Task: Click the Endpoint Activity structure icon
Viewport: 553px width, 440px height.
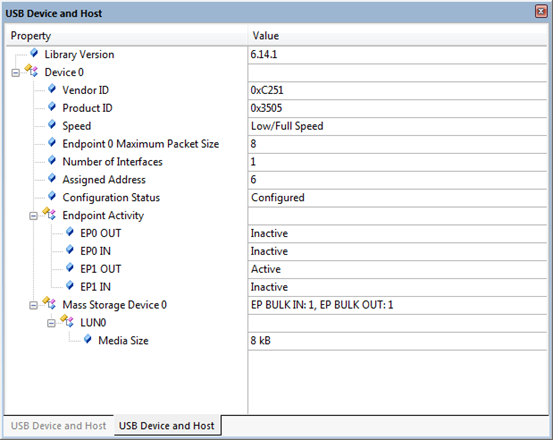Action: click(49, 214)
